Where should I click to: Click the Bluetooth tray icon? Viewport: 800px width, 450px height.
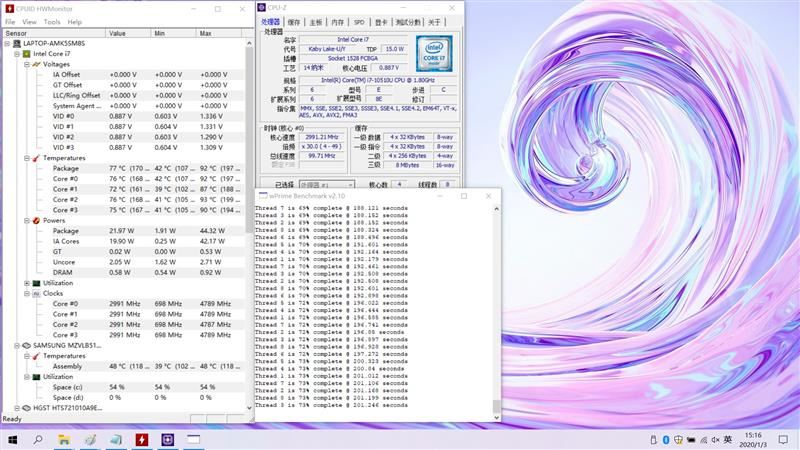pos(666,440)
